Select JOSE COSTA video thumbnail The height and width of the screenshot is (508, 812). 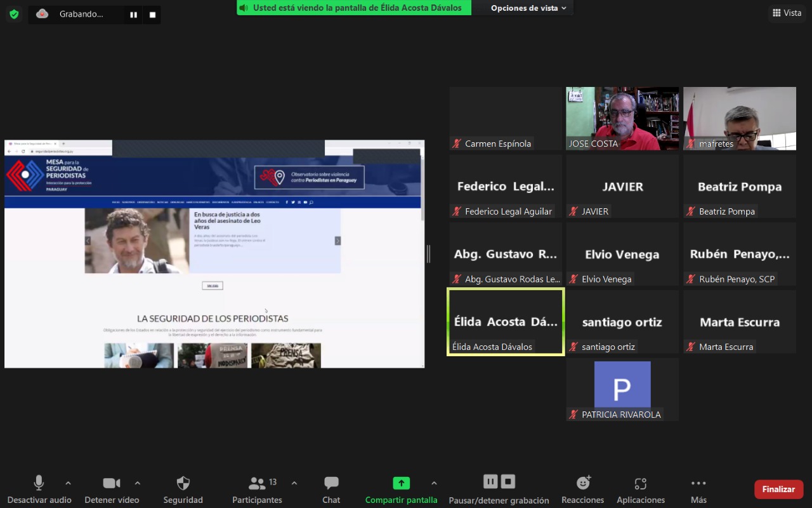(x=622, y=118)
